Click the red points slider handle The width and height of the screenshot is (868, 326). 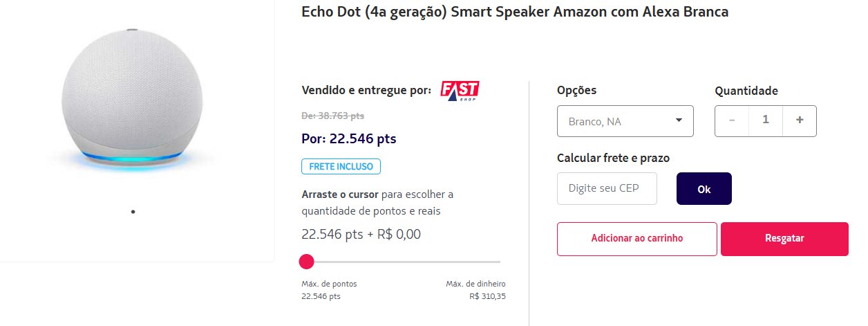(x=307, y=262)
